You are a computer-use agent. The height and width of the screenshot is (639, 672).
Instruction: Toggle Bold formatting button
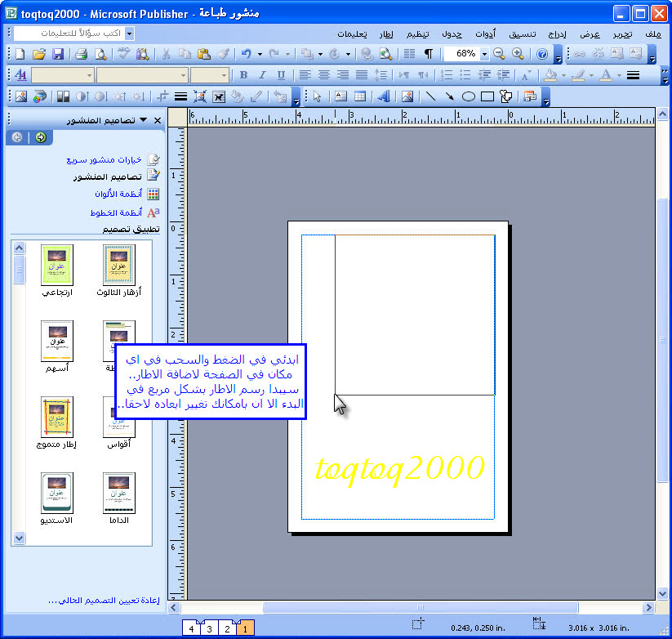243,75
